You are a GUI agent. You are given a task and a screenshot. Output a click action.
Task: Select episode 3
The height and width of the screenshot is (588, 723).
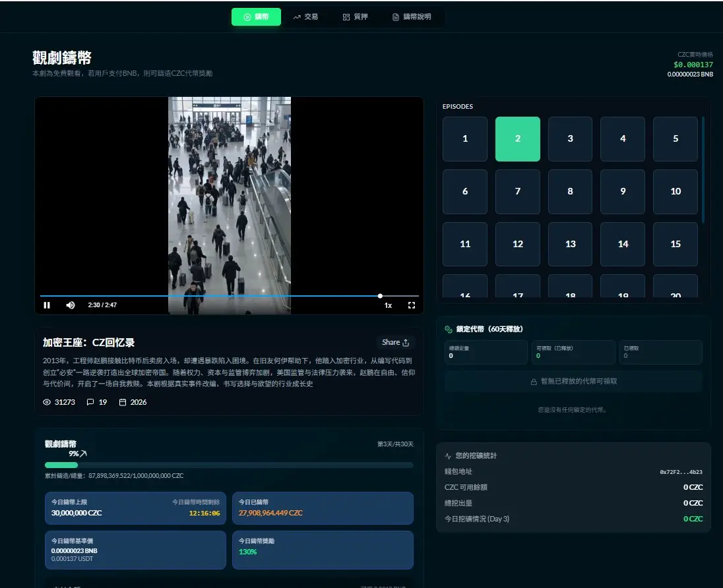[x=571, y=138]
